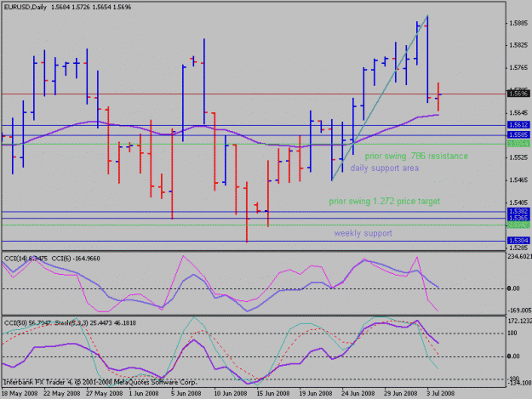Click the 1.5825 price scale value

coord(518,45)
